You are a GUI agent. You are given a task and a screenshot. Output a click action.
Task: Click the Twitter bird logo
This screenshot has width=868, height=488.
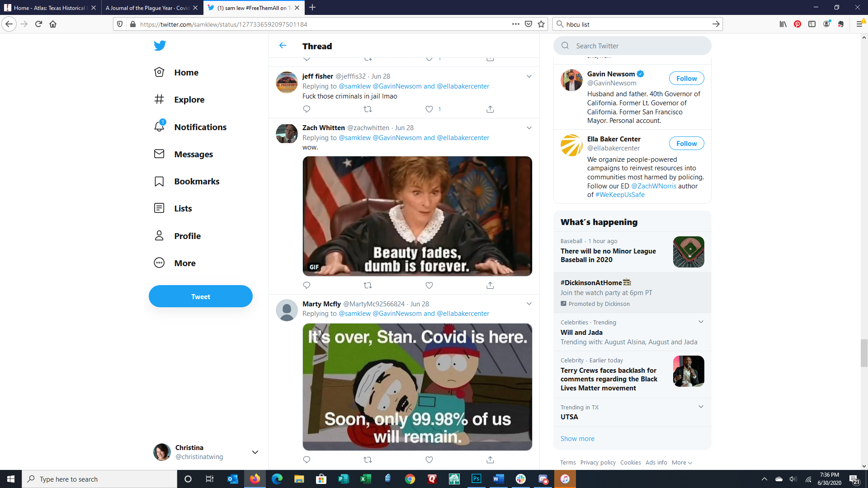pos(160,46)
